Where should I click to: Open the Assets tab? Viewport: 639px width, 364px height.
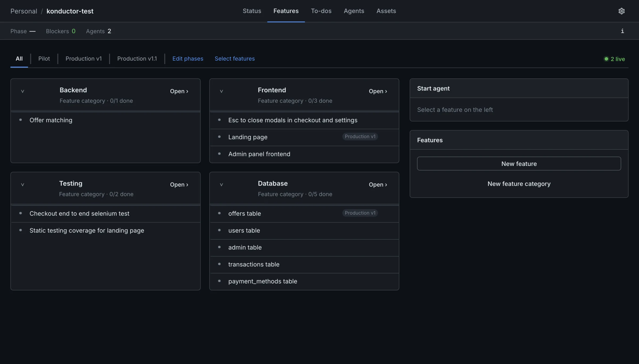click(386, 11)
